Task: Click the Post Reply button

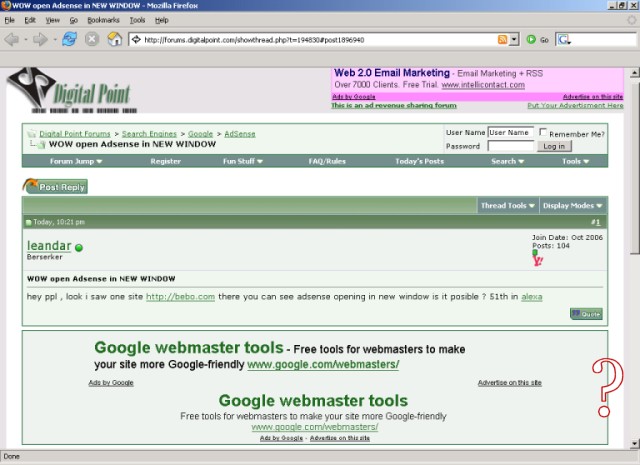Action: (55, 186)
